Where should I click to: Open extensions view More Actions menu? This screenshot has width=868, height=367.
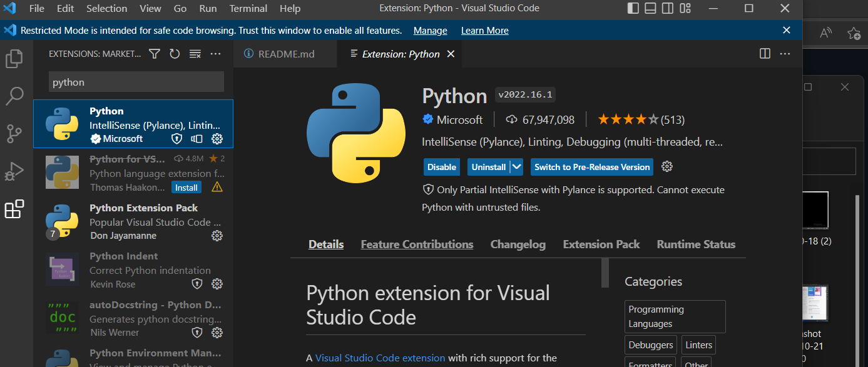point(216,54)
